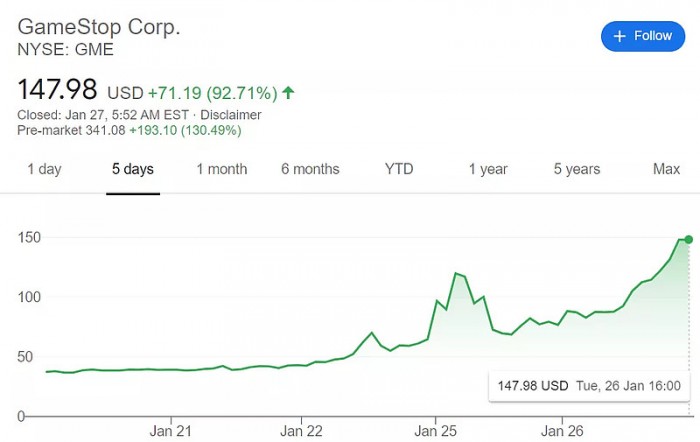Select the 1 day tab
This screenshot has height=442, width=700.
[44, 169]
